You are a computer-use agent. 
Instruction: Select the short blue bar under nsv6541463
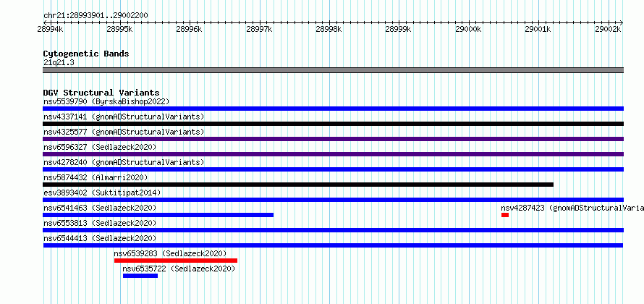[x=158, y=215]
